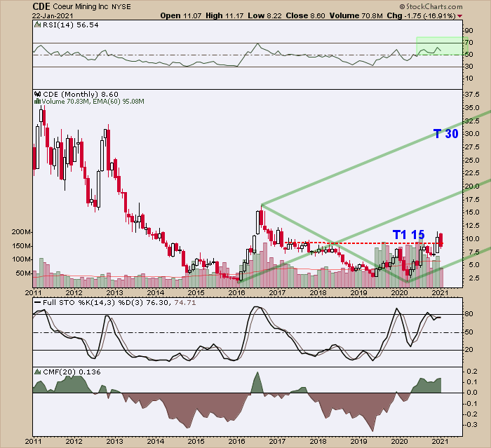Screen dimensions: 491x448
Task: Click the CDE ticker symbol in title
Action: point(41,6)
